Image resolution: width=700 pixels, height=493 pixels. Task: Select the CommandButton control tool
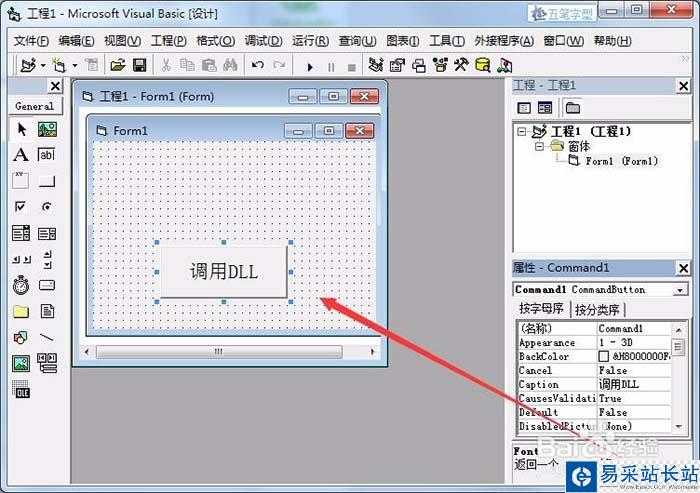pos(47,180)
